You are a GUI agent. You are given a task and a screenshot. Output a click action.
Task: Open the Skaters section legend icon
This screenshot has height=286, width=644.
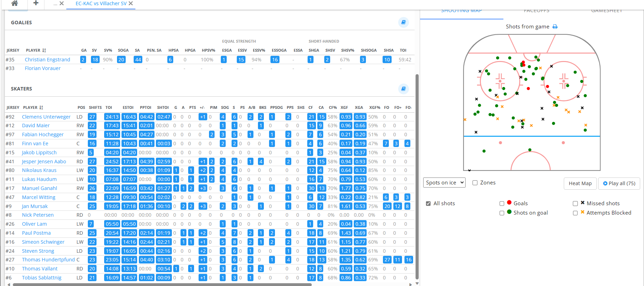click(403, 89)
